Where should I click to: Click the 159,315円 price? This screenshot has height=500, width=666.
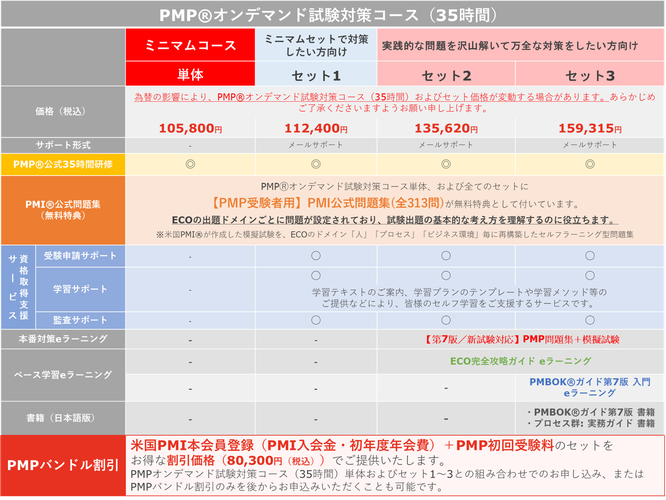point(590,128)
